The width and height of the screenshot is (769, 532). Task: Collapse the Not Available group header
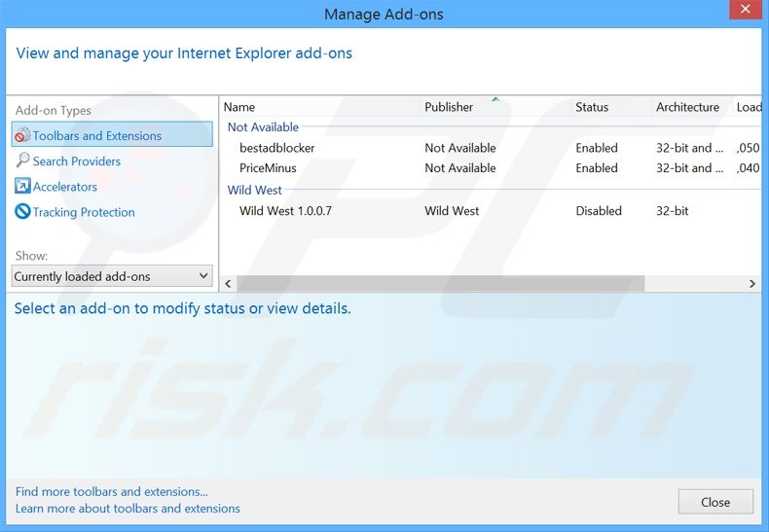[263, 127]
